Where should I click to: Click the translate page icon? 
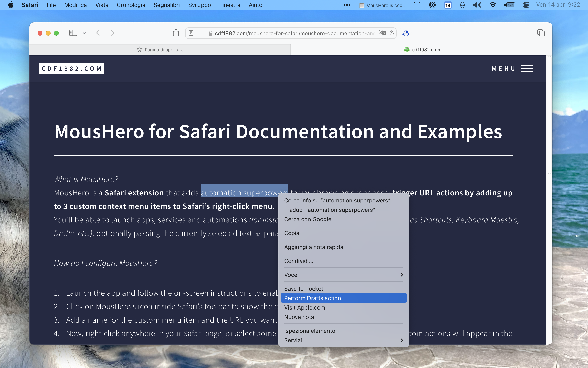[x=382, y=33]
